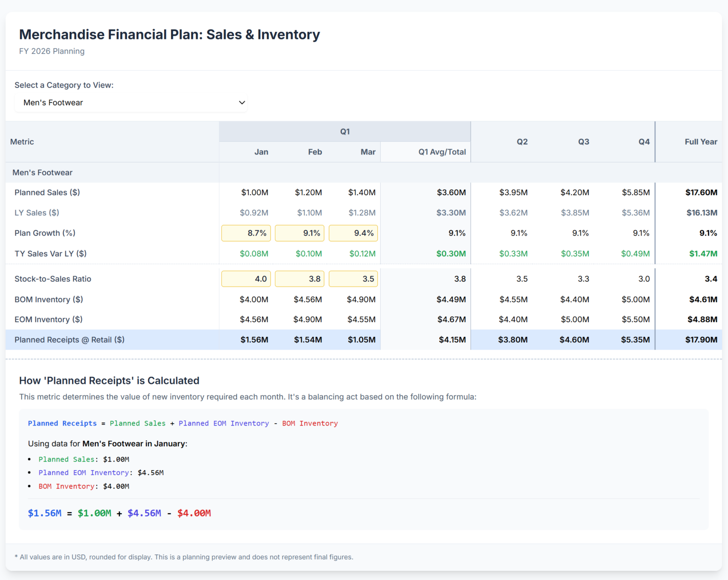Click the rounding disclaimer footnote text
This screenshot has height=580, width=728.
[x=184, y=557]
